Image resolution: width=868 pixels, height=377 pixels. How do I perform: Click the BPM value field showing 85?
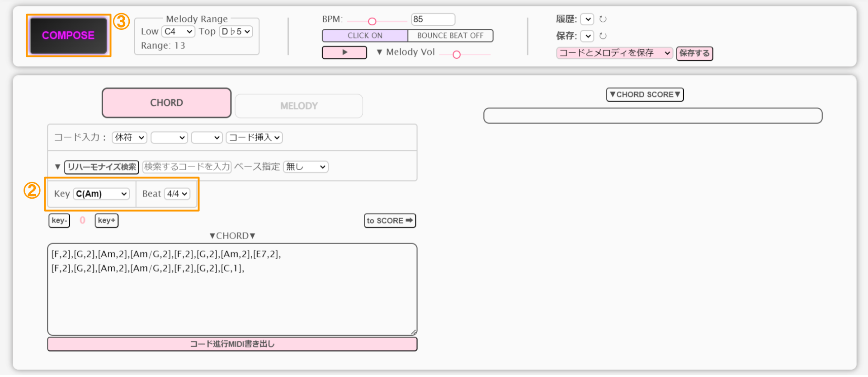tap(433, 19)
